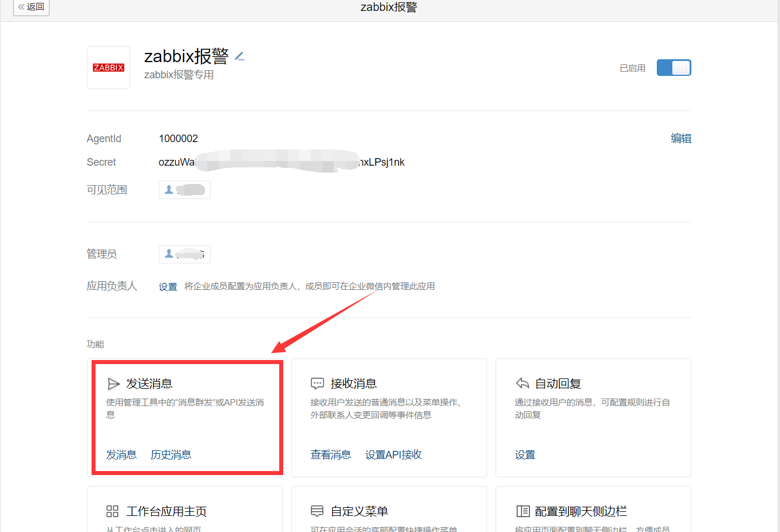780x532 pixels.
Task: Click the 自动回复 card title
Action: click(558, 384)
